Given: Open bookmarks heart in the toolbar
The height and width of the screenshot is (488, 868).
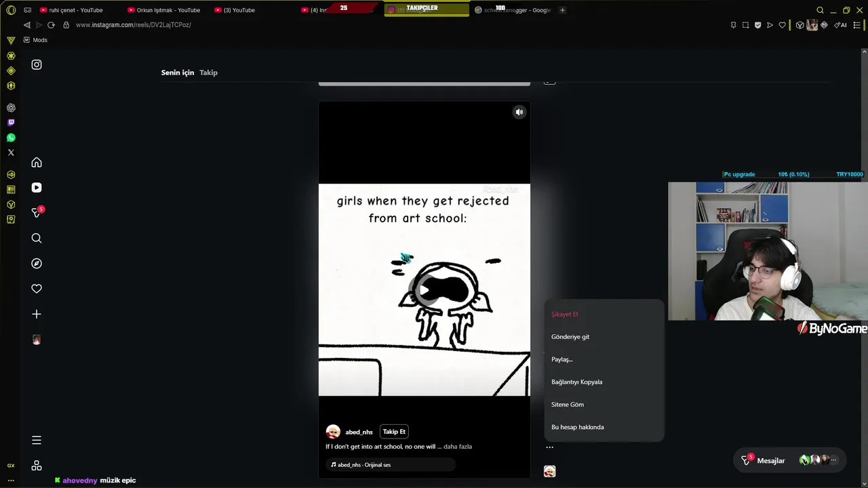Looking at the screenshot, I should (782, 25).
